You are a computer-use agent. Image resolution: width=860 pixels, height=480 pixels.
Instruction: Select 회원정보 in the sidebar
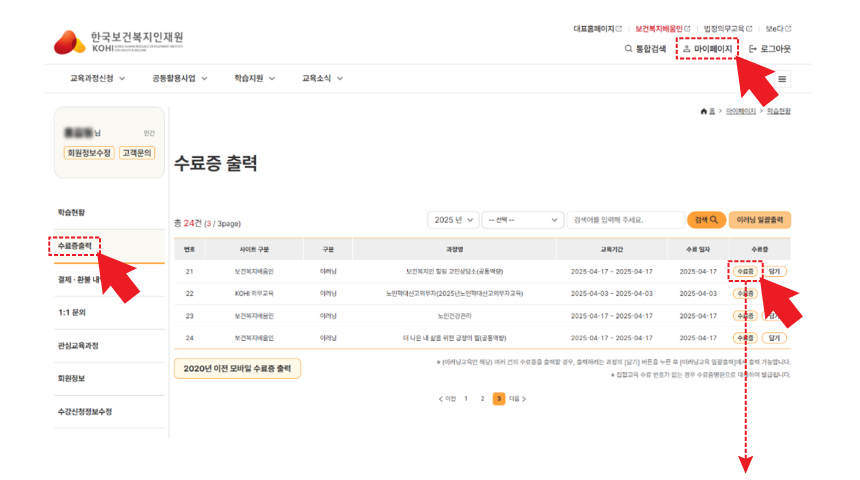[x=71, y=379]
